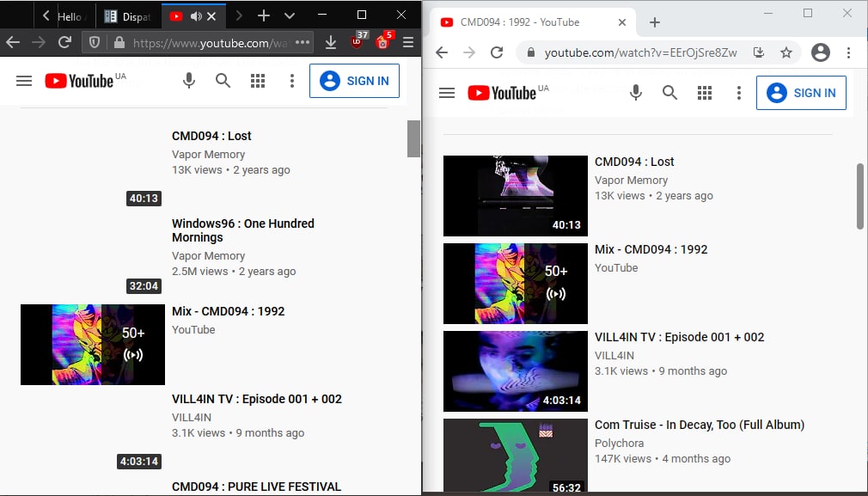Reload the page in Firefox
868x496 pixels.
(x=64, y=42)
